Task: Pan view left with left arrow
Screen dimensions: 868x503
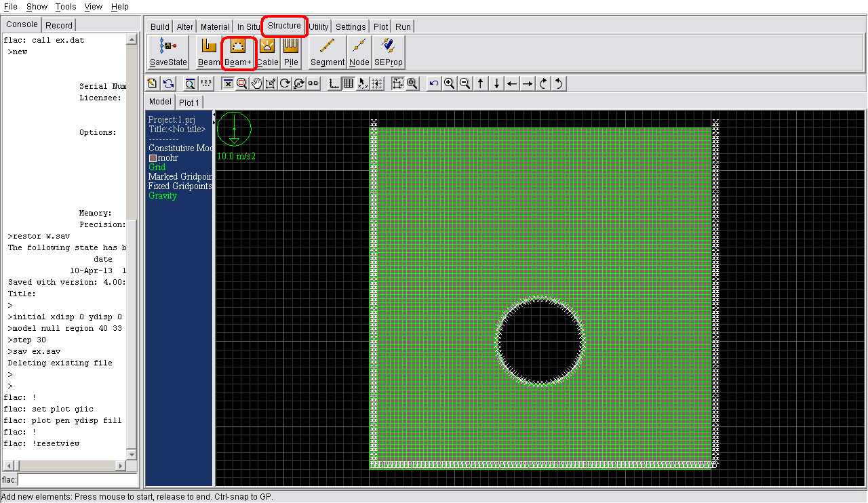Action: pyautogui.click(x=512, y=83)
